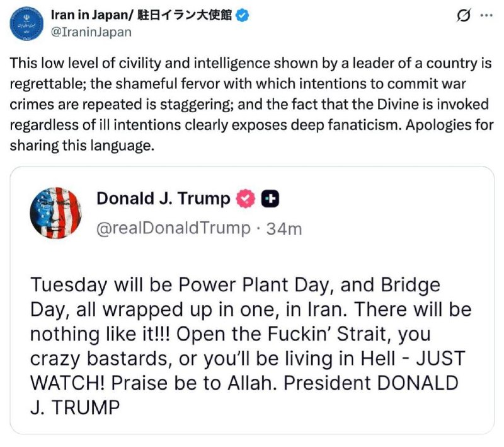The width and height of the screenshot is (504, 447).
Task: Click the black plus affiliation badge
Action: (x=265, y=198)
